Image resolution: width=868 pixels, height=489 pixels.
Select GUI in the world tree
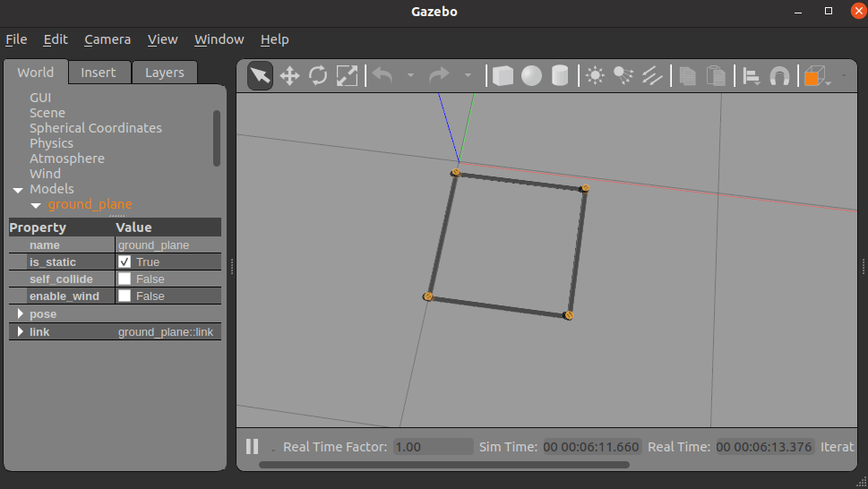point(40,98)
